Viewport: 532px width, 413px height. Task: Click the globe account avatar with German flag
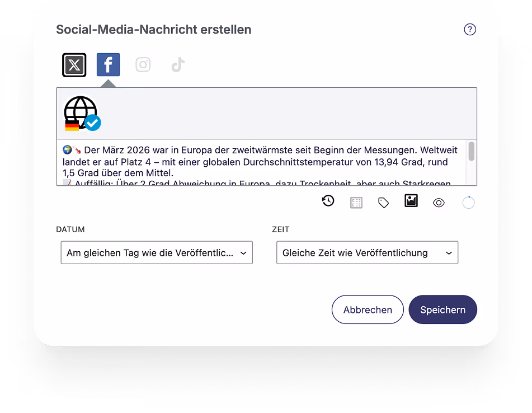(82, 114)
